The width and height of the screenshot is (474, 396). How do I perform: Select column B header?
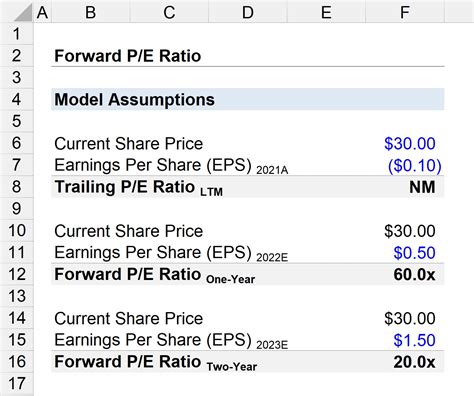click(x=90, y=12)
